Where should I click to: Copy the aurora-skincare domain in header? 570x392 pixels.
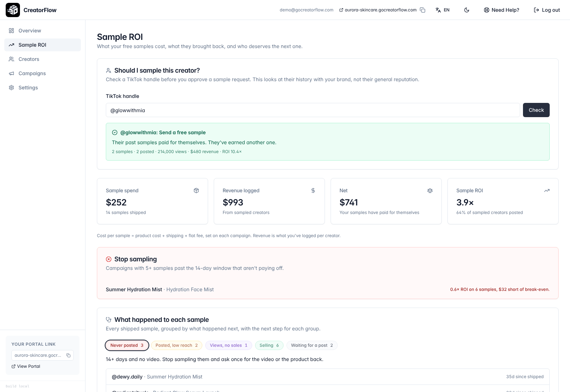pos(423,10)
